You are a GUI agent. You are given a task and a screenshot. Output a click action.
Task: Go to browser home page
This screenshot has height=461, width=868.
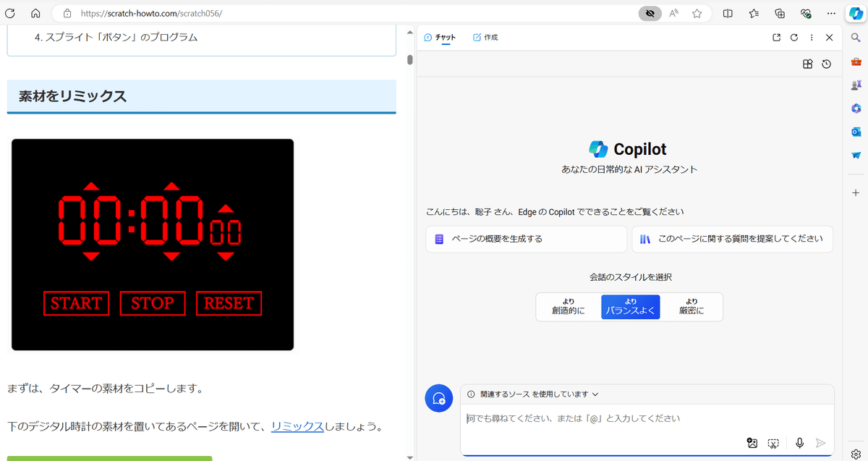[x=35, y=13]
